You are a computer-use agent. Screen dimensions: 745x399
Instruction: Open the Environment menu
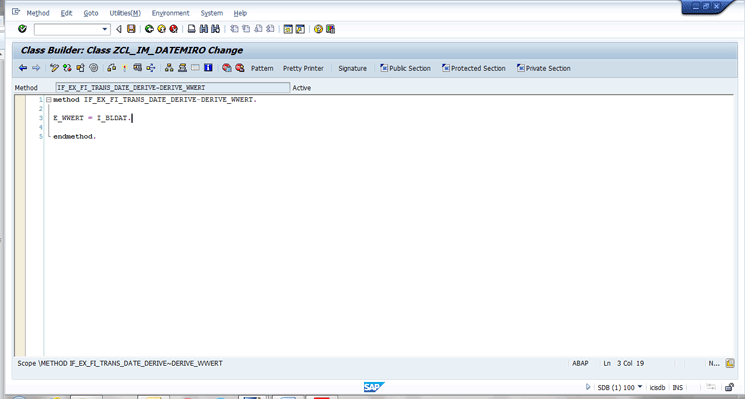click(x=171, y=13)
